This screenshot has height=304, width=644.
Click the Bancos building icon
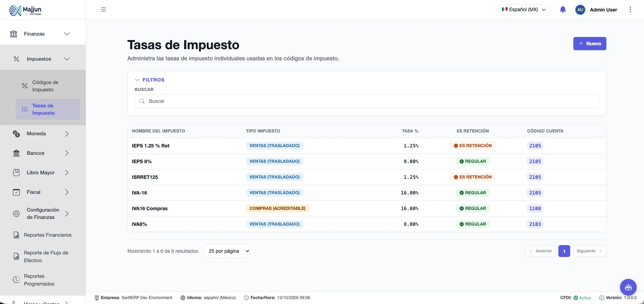16,153
